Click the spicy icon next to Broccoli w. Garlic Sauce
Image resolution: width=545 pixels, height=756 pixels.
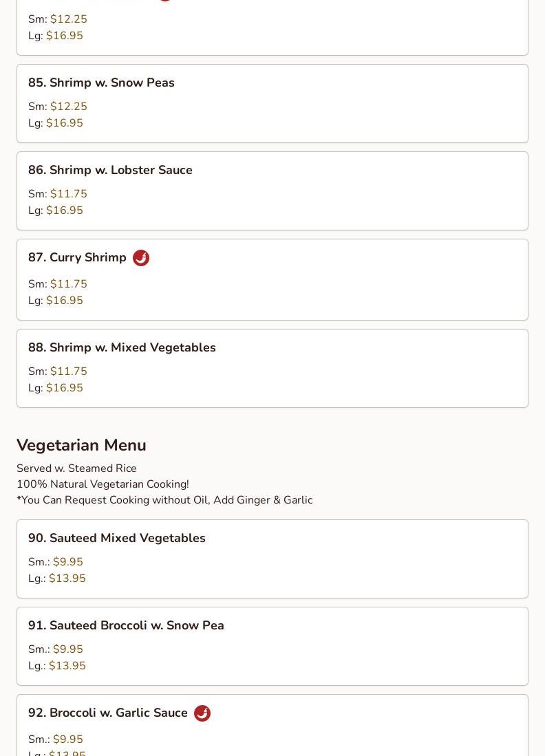[202, 713]
